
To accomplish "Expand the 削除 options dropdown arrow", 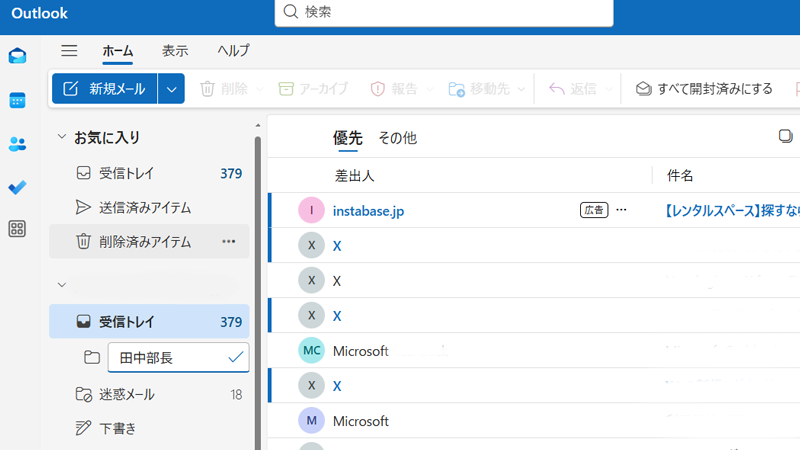I will (260, 89).
